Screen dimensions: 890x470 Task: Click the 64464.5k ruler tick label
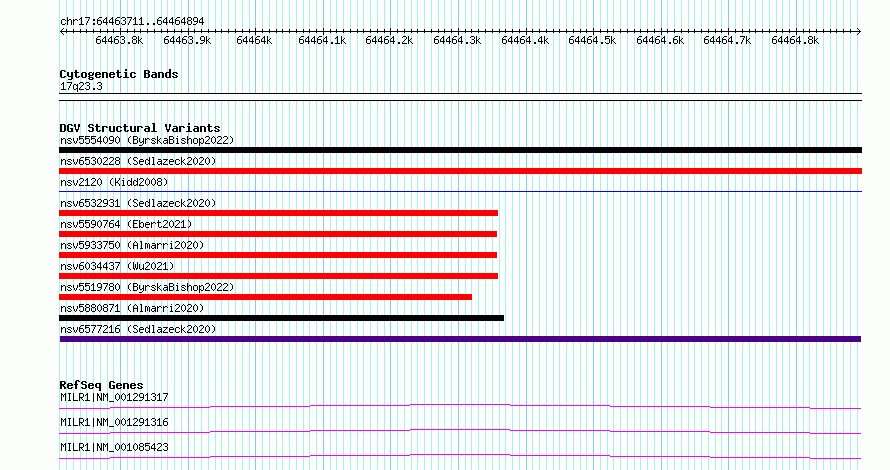[x=593, y=41]
